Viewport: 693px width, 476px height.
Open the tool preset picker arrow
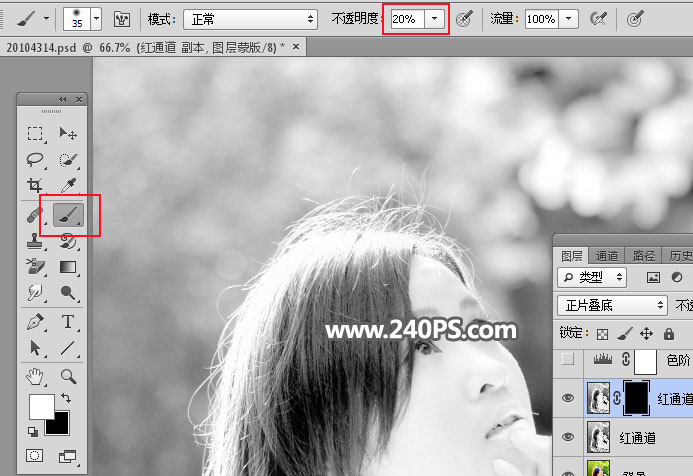[46, 19]
